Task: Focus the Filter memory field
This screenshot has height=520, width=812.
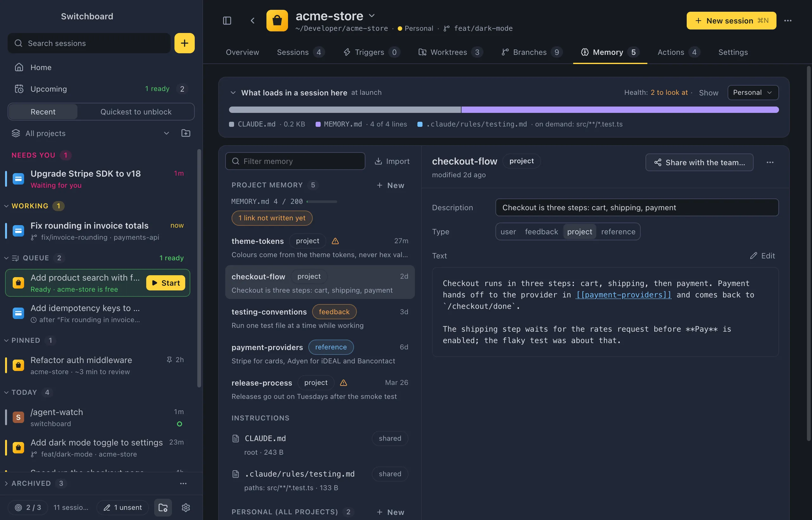Action: tap(295, 161)
